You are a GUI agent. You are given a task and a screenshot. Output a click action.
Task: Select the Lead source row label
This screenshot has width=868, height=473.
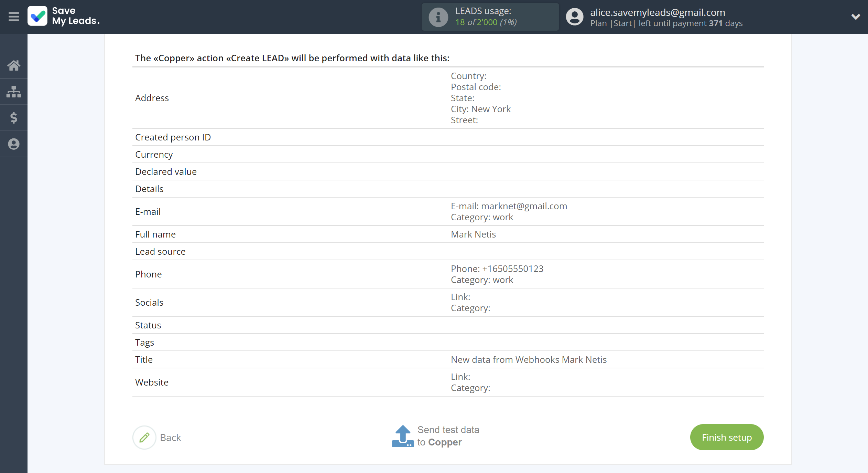coord(160,252)
